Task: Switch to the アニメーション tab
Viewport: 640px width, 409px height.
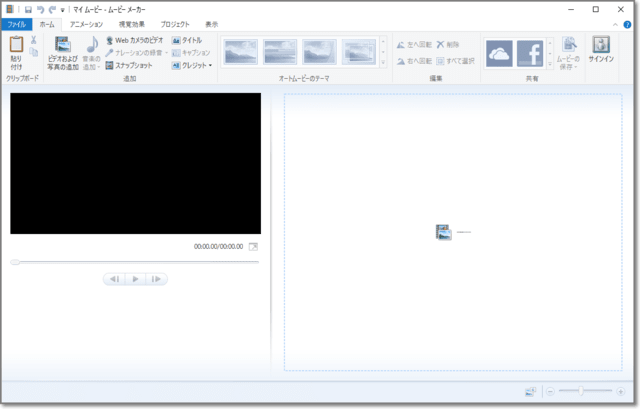Action: (x=86, y=23)
